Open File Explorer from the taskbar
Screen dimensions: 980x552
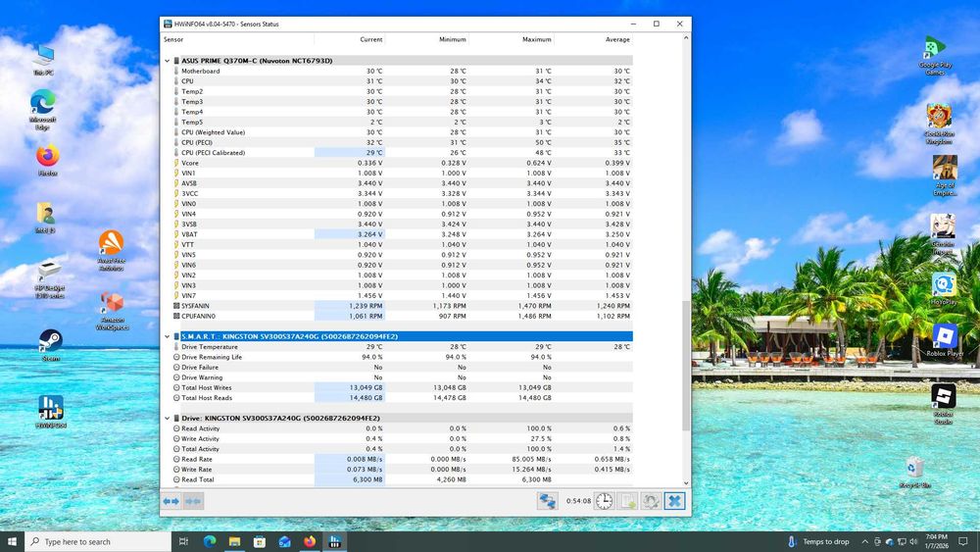point(234,541)
